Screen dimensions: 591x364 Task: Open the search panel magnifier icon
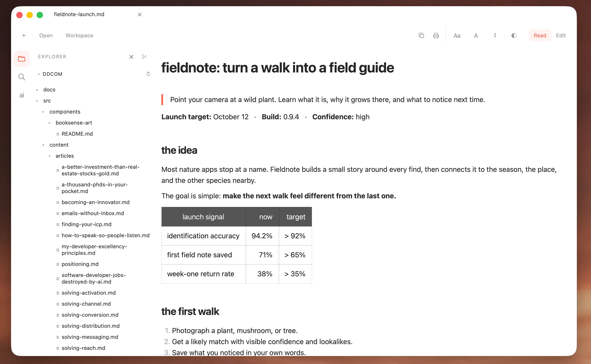click(x=22, y=77)
